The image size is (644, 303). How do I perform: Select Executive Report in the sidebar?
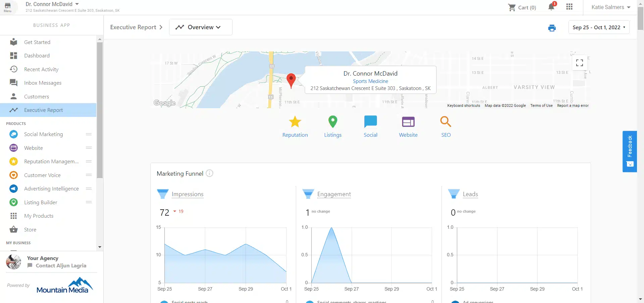pyautogui.click(x=43, y=110)
